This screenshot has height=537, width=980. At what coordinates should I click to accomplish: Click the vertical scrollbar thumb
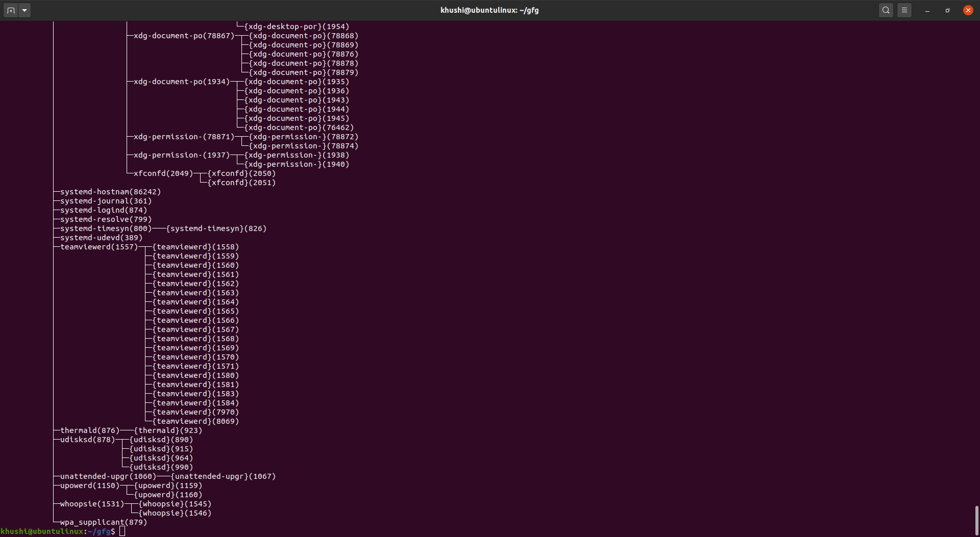[976, 520]
